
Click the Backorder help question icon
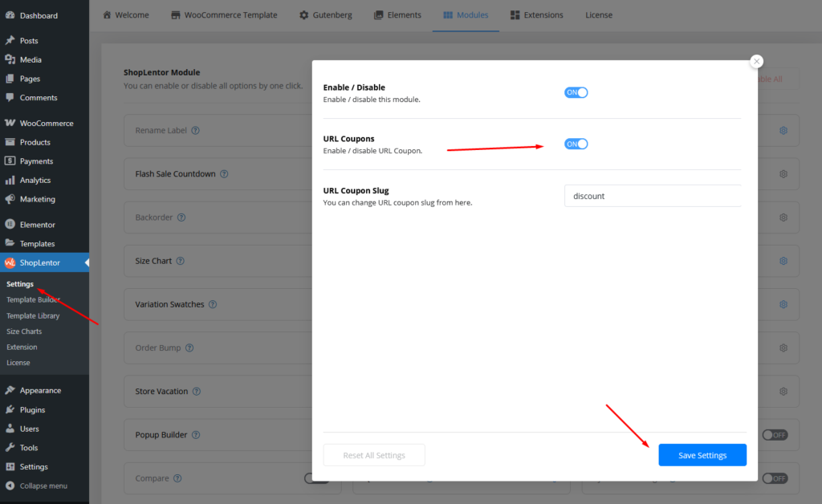pos(181,217)
